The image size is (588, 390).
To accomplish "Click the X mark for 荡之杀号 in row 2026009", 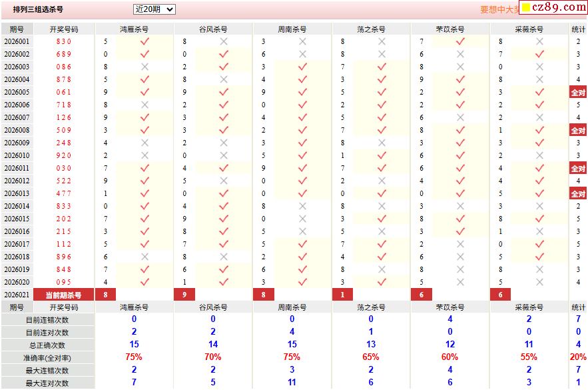I will 382,143.
